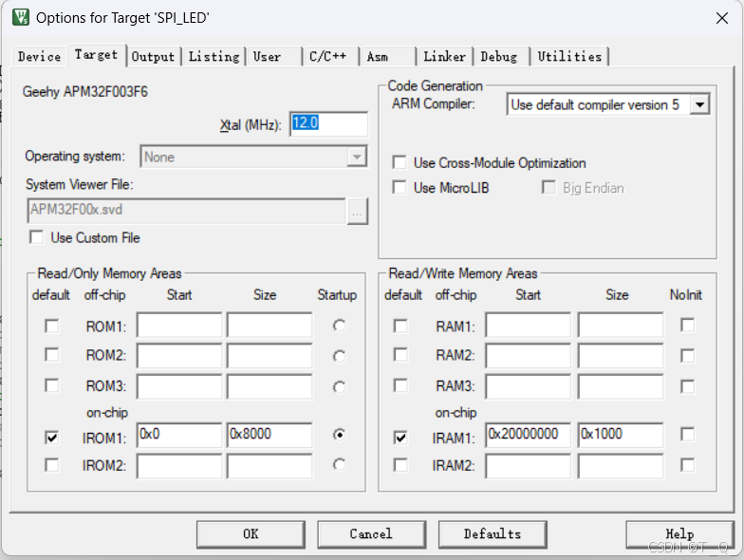The height and width of the screenshot is (560, 744).
Task: Check the IROM2 default checkbox
Action: [x=51, y=465]
